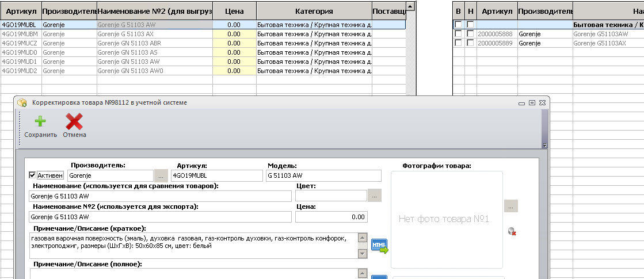Click cell Gorenje GN 51103 ABR
Viewport: 644px width, 279px height.
(155, 43)
